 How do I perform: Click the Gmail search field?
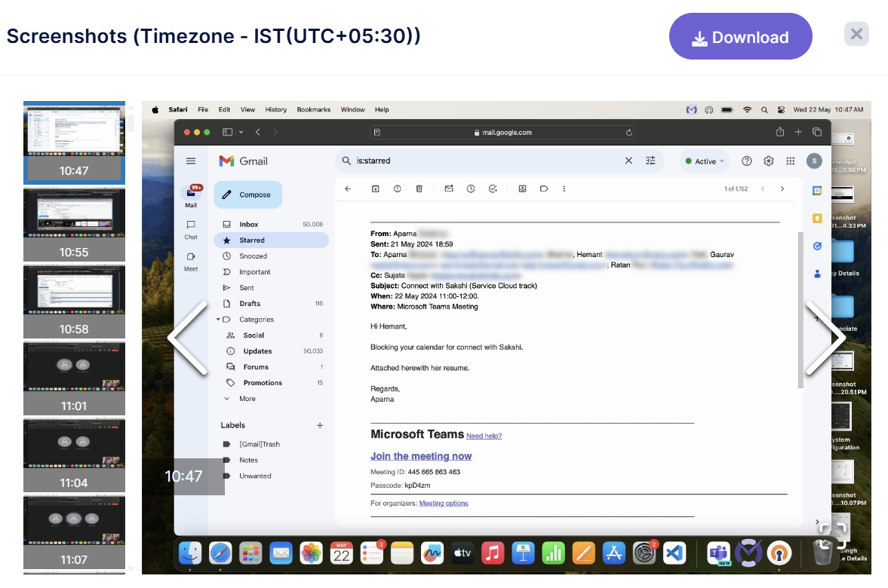pyautogui.click(x=487, y=161)
